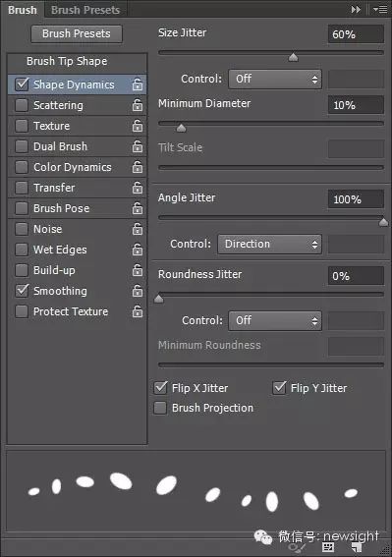Enable the Scattering checkbox
392x557 pixels.
pyautogui.click(x=22, y=105)
